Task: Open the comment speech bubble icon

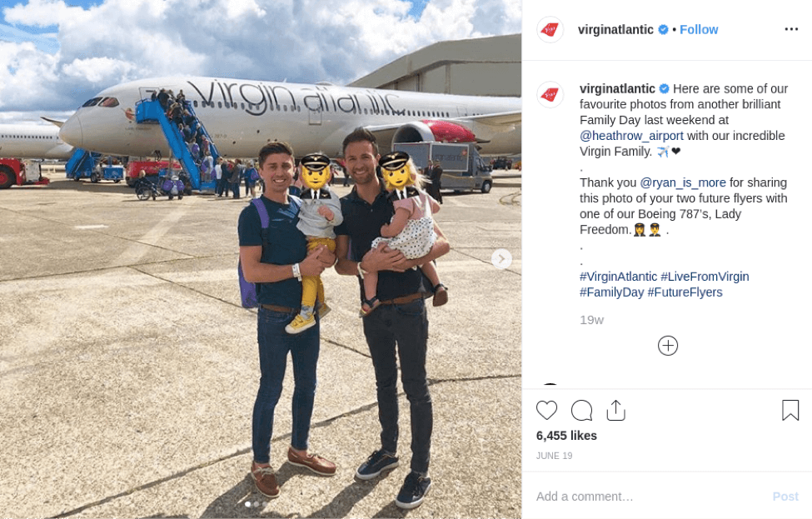Action: pyautogui.click(x=581, y=410)
